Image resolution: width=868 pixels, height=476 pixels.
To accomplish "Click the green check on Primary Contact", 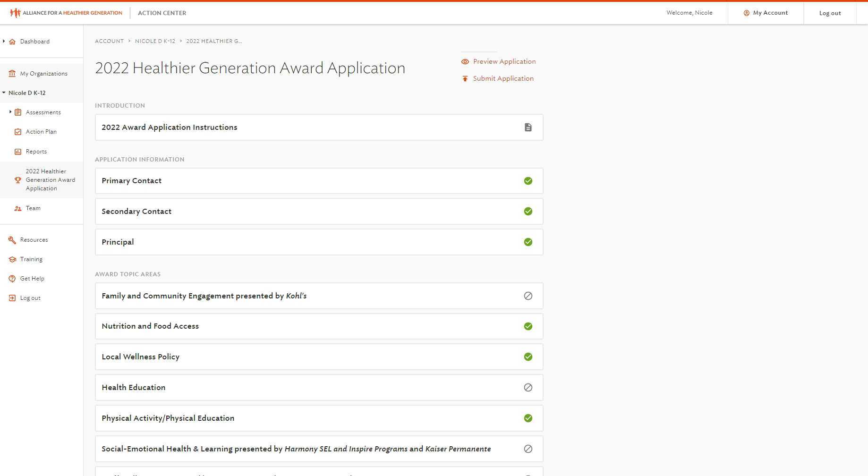I will point(528,180).
